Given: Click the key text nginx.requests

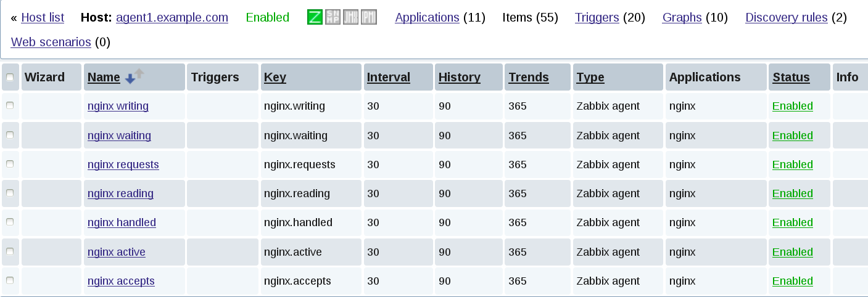Looking at the screenshot, I should [300, 165].
